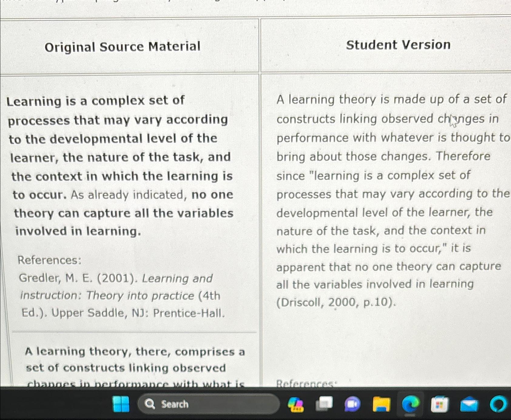This screenshot has width=511, height=420.
Task: Click the Driscoll 2000 citation
Action: tap(335, 302)
